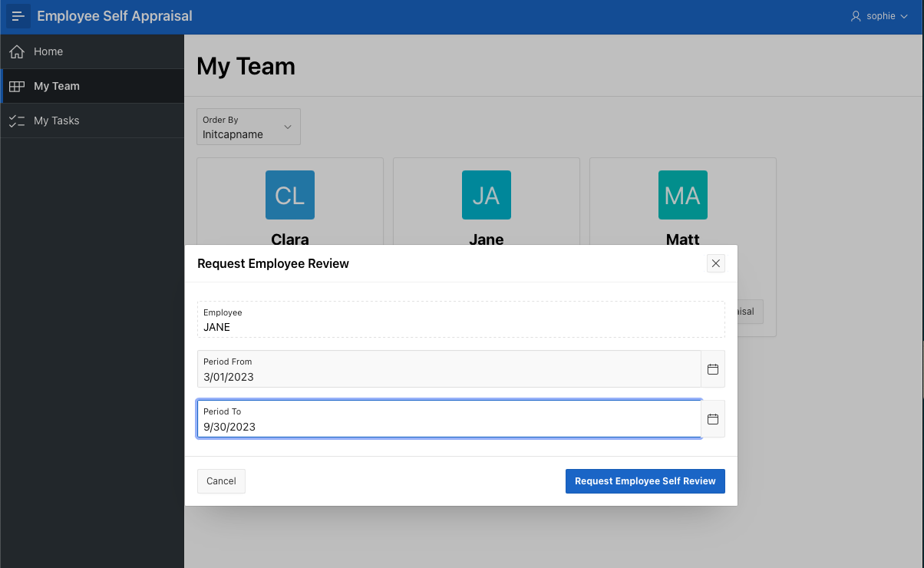This screenshot has height=568, width=924.
Task: Open My Tasks navigation item
Action: click(57, 121)
